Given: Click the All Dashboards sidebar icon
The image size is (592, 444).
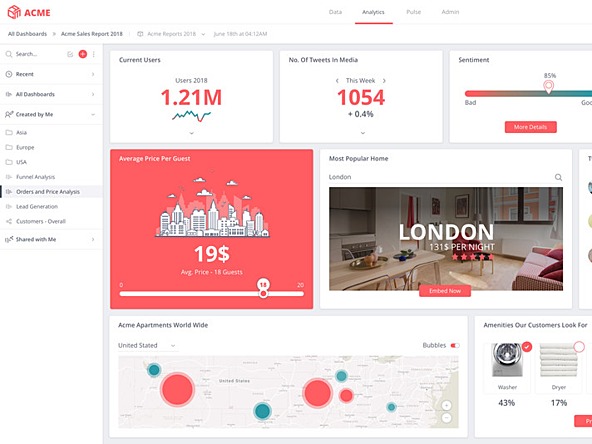Looking at the screenshot, I should coord(9,94).
